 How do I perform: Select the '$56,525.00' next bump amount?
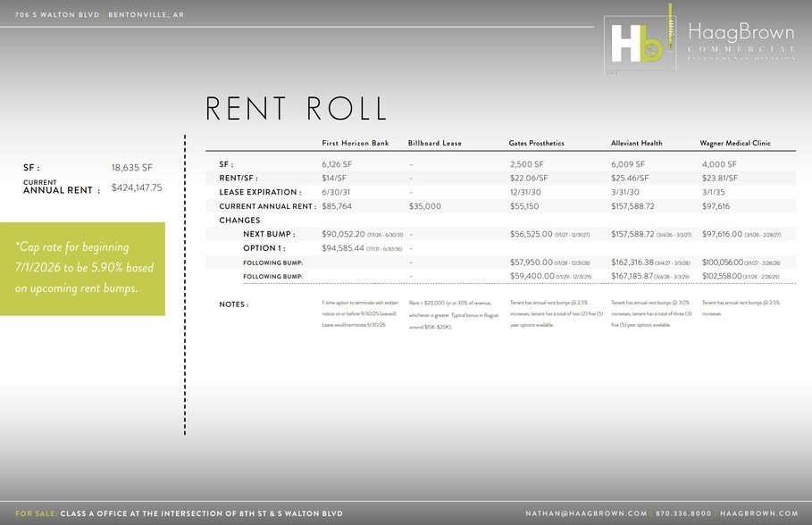click(x=532, y=234)
